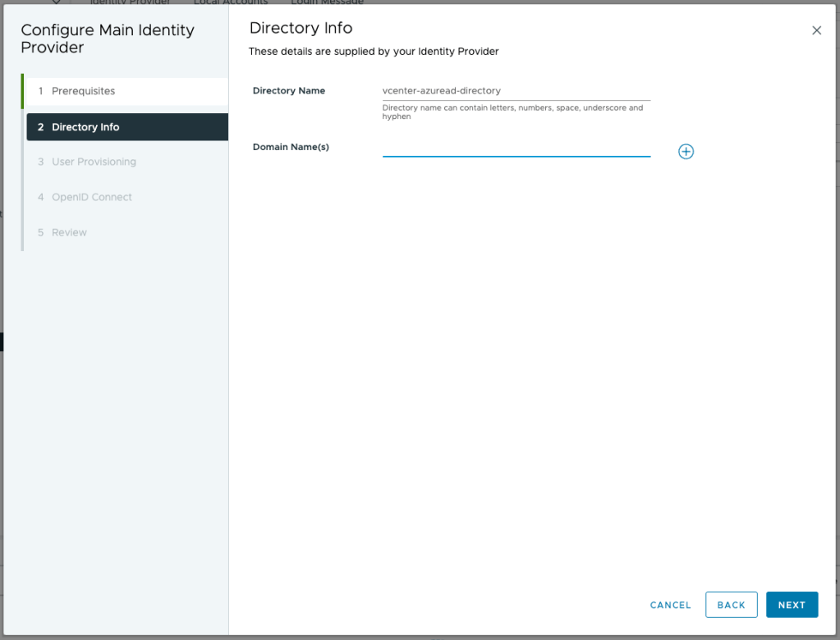The image size is (840, 640).
Task: Switch to Local Accounts tab behind dialog
Action: coord(231,2)
